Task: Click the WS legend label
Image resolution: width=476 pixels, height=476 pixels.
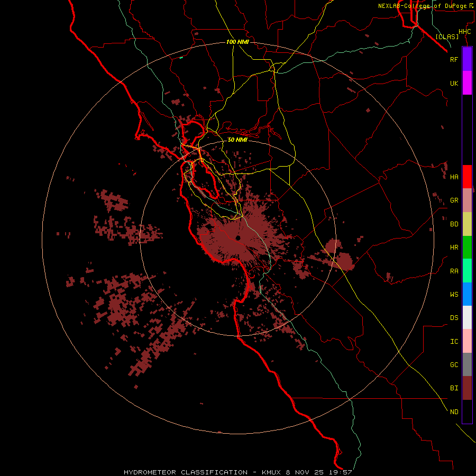Action: coord(454,295)
